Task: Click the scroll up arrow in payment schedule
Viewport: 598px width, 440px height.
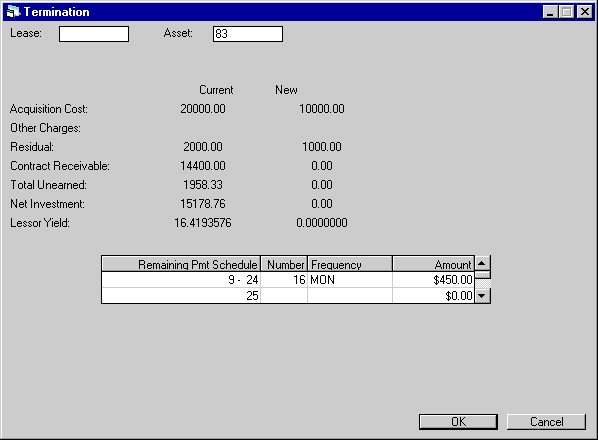Action: pos(482,263)
